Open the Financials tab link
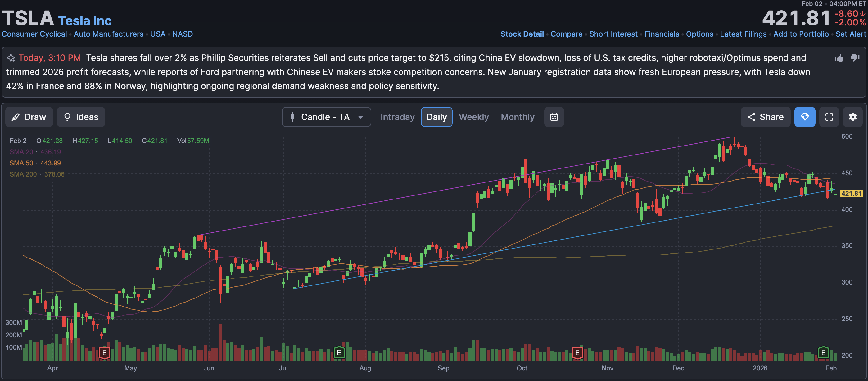The height and width of the screenshot is (381, 868). 662,34
